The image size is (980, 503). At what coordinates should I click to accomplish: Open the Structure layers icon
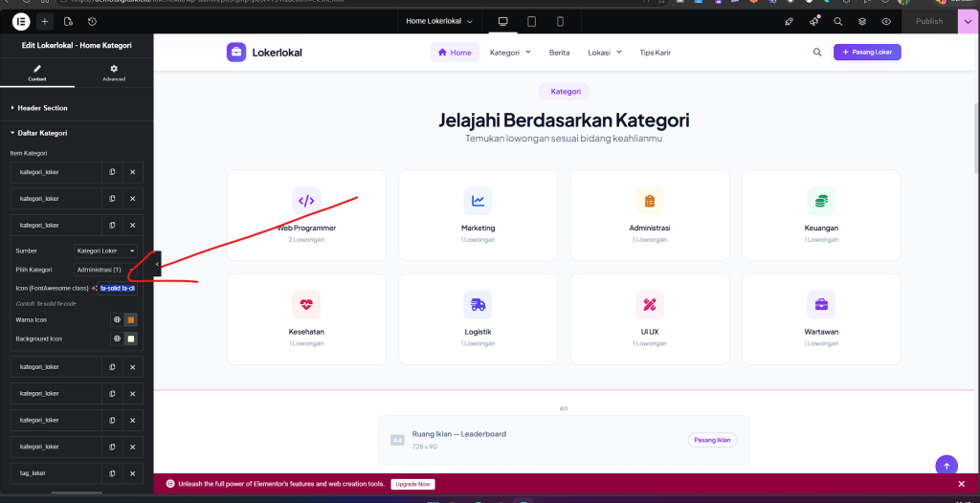[861, 21]
